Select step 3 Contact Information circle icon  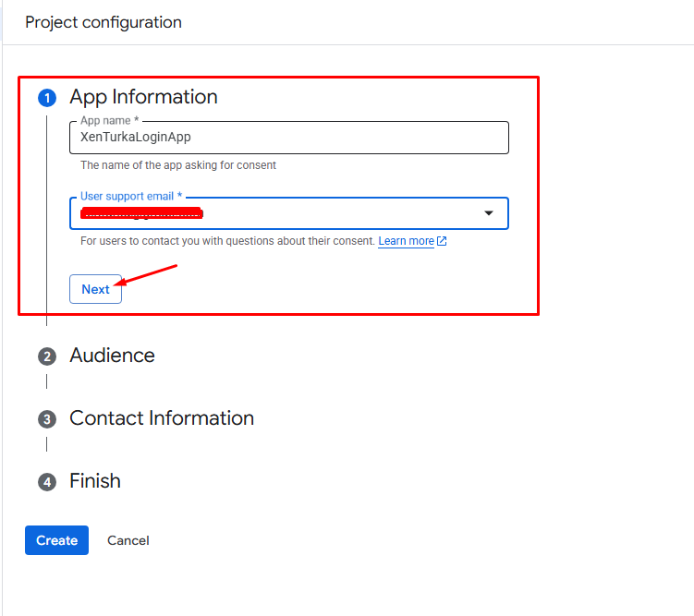47,419
